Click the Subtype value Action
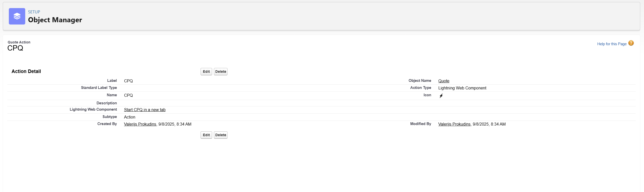The image size is (644, 192). [x=130, y=117]
